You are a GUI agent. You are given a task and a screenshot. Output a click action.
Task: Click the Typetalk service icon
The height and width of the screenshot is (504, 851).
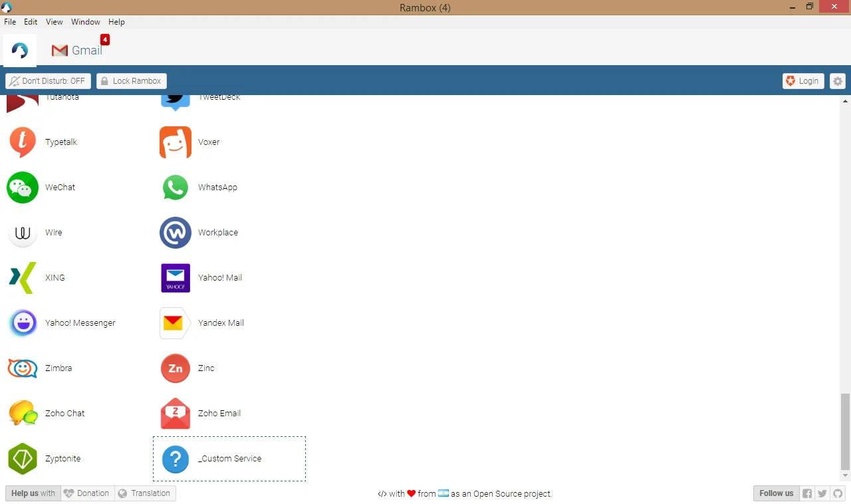(23, 142)
